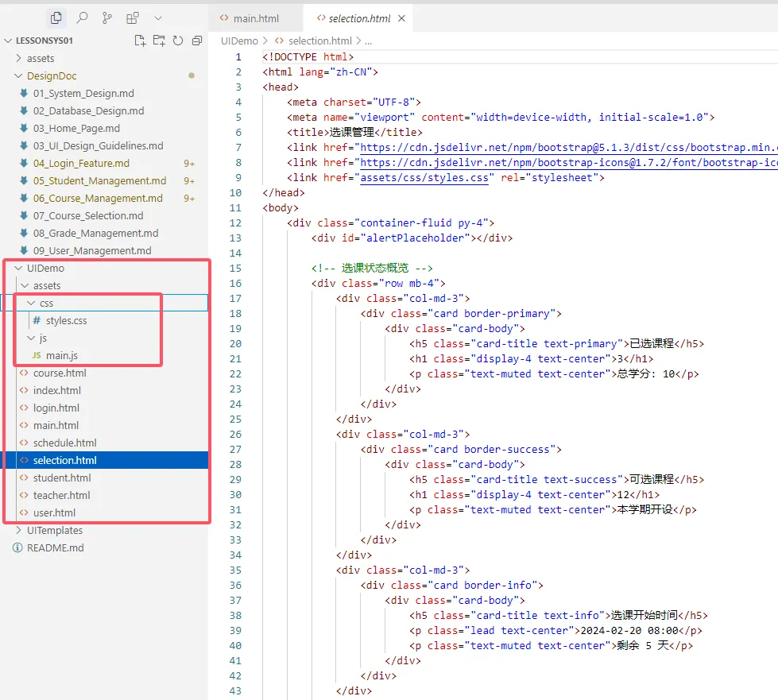Open the additional views chevron menu
This screenshot has height=700, width=778.
click(x=157, y=17)
